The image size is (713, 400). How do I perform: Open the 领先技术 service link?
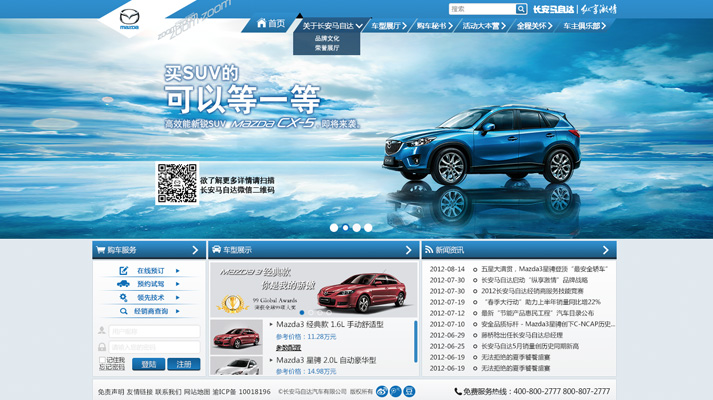[150, 298]
